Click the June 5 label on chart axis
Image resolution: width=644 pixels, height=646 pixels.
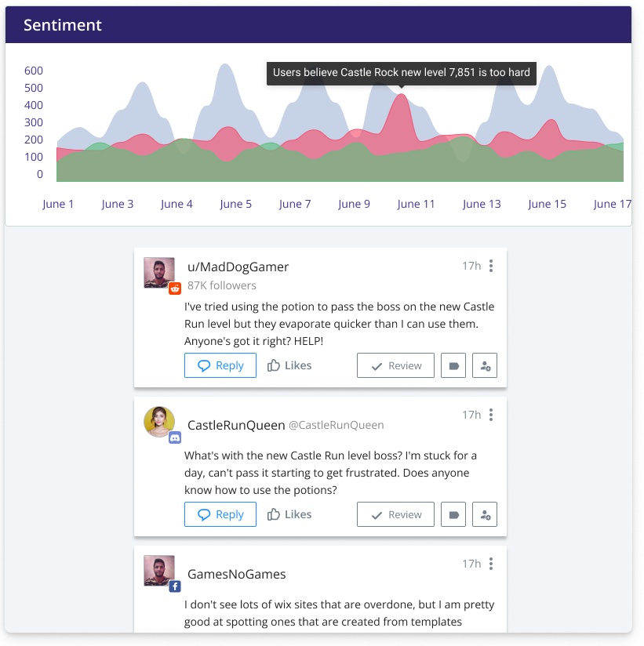click(x=236, y=204)
